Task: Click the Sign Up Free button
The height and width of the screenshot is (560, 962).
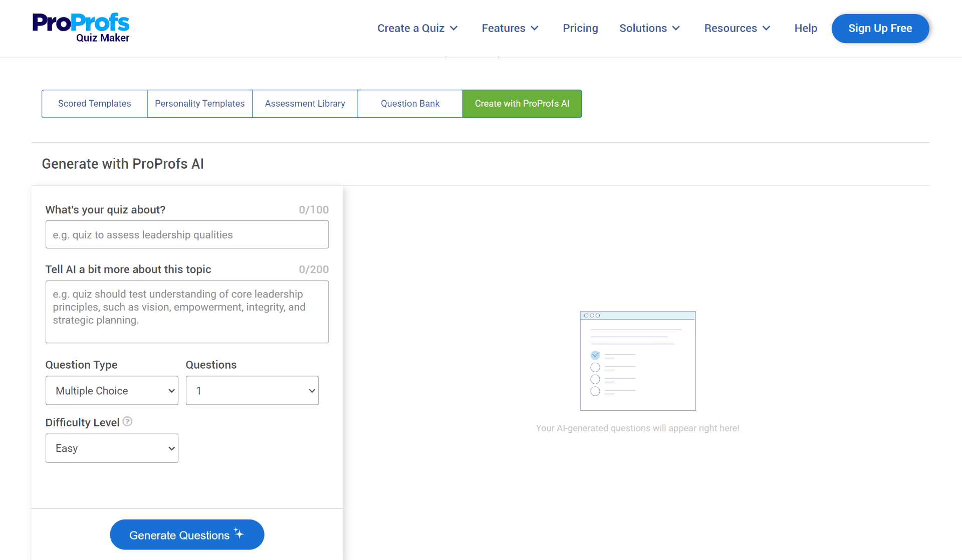Action: pyautogui.click(x=880, y=28)
